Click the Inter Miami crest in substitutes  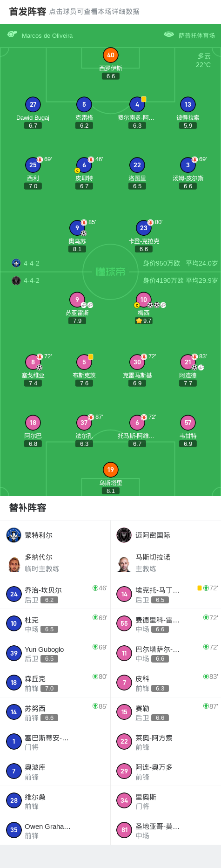click(124, 535)
